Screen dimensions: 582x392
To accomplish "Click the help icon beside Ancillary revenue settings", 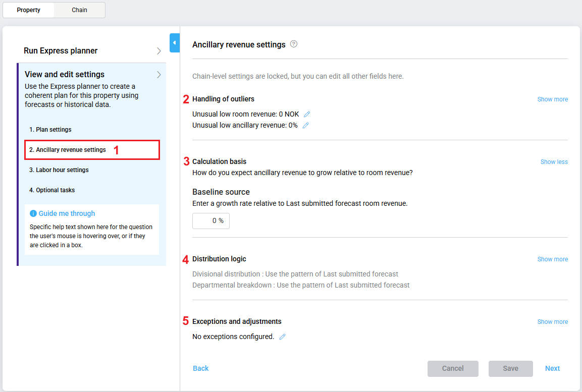I will [294, 44].
